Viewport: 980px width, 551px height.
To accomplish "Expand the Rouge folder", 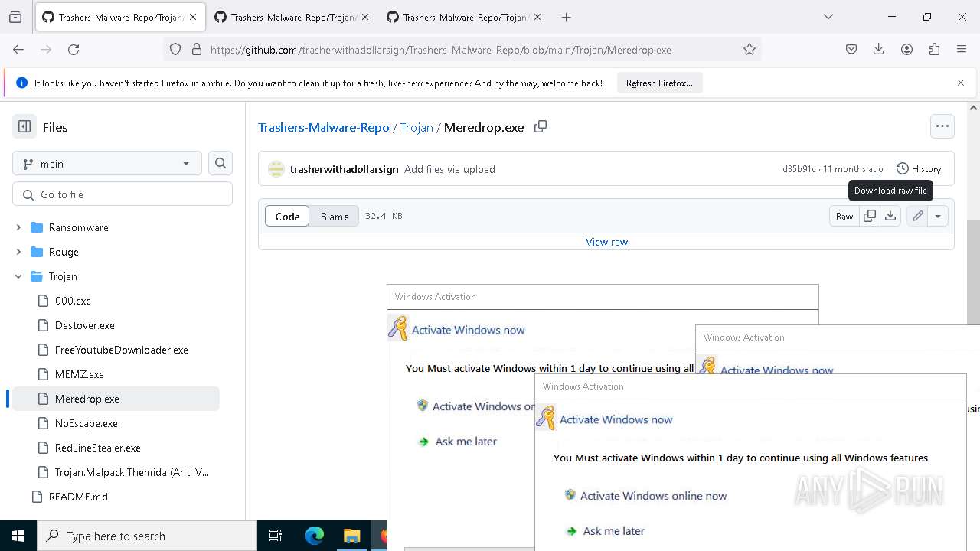I will pos(18,252).
